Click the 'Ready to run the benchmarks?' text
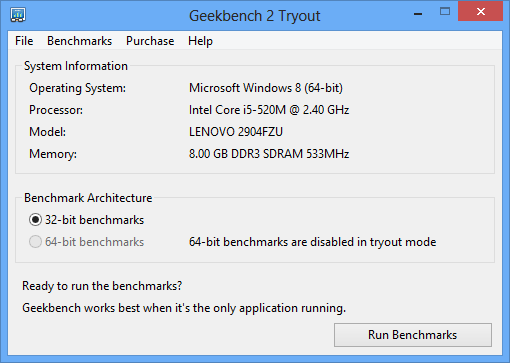The width and height of the screenshot is (510, 363). 102,286
